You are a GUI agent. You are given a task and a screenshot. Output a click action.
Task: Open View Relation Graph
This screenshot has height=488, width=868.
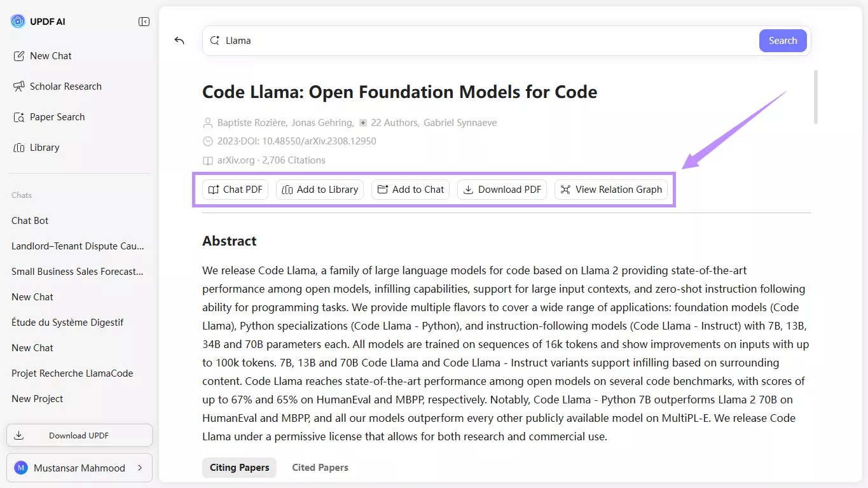tap(611, 190)
